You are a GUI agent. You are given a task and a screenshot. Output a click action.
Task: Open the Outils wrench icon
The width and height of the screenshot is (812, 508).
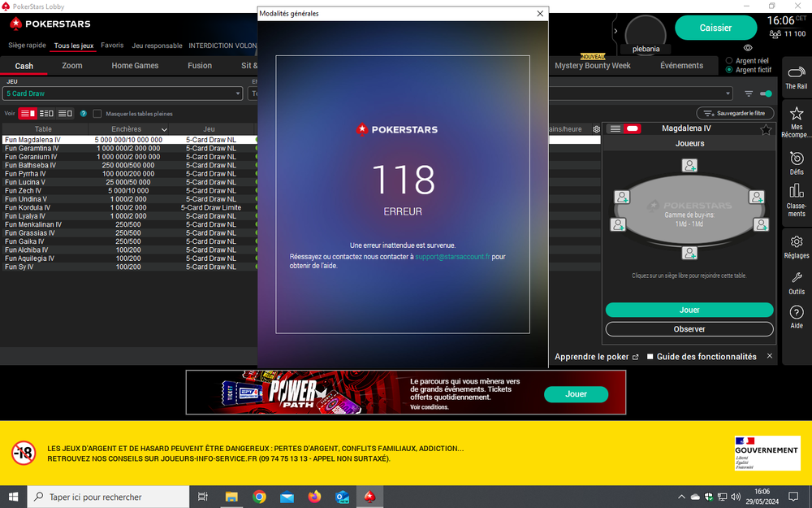796,279
